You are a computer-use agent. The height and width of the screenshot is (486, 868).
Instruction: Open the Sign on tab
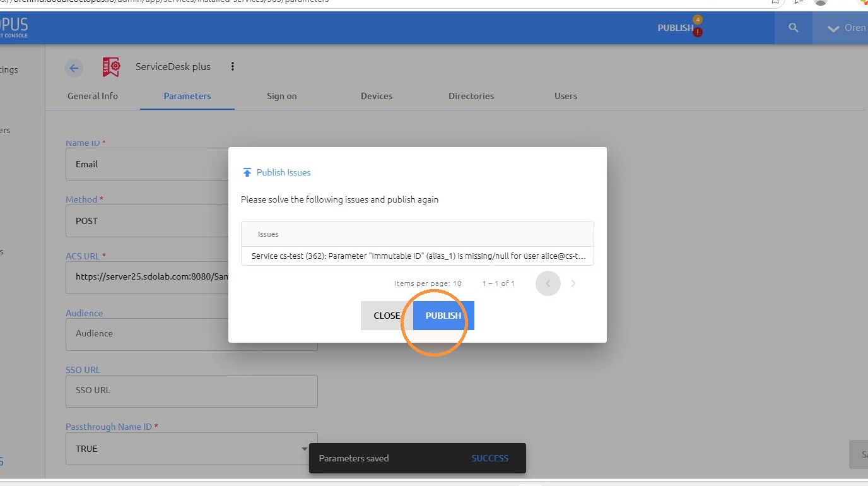(x=282, y=96)
